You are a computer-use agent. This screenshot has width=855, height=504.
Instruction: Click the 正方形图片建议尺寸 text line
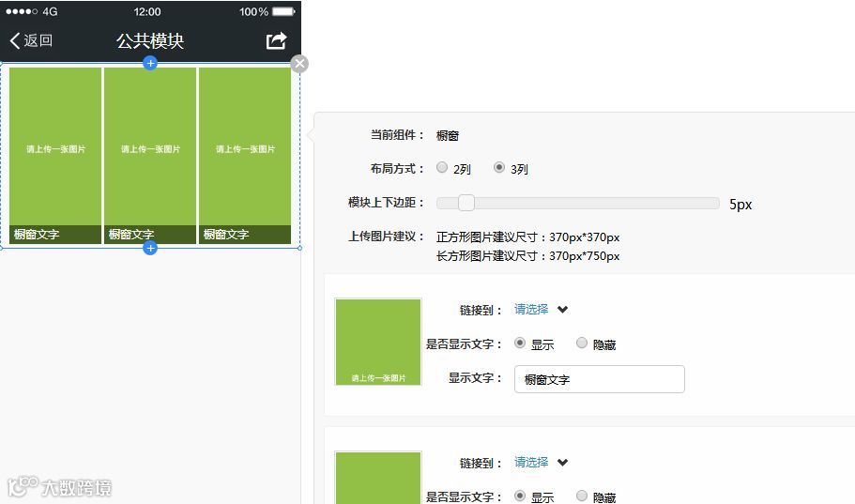(527, 237)
